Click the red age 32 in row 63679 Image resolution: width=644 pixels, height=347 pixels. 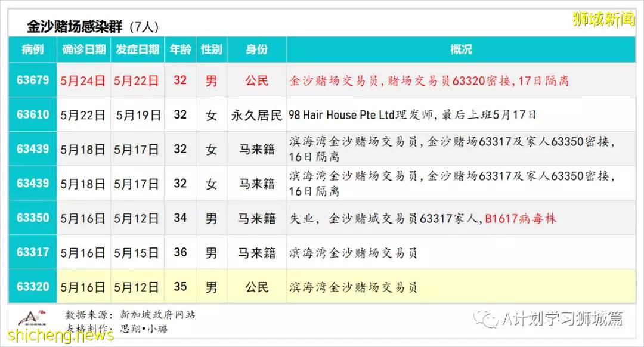(x=180, y=80)
